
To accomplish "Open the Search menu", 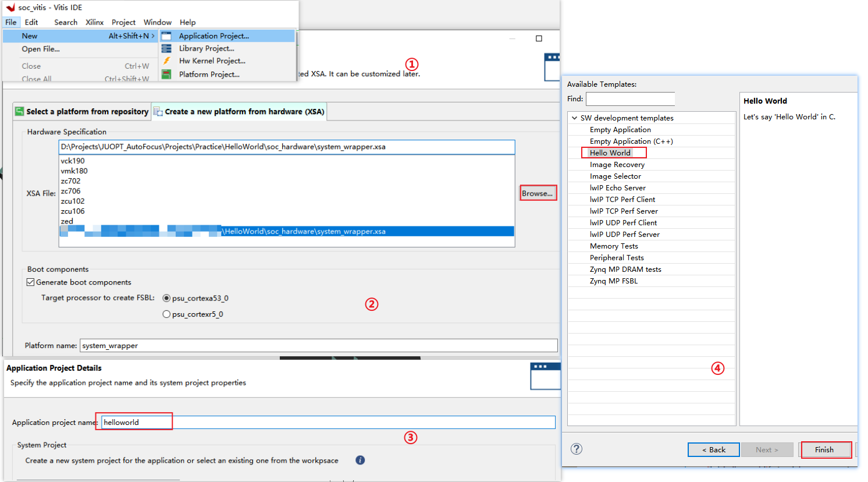I will [66, 22].
